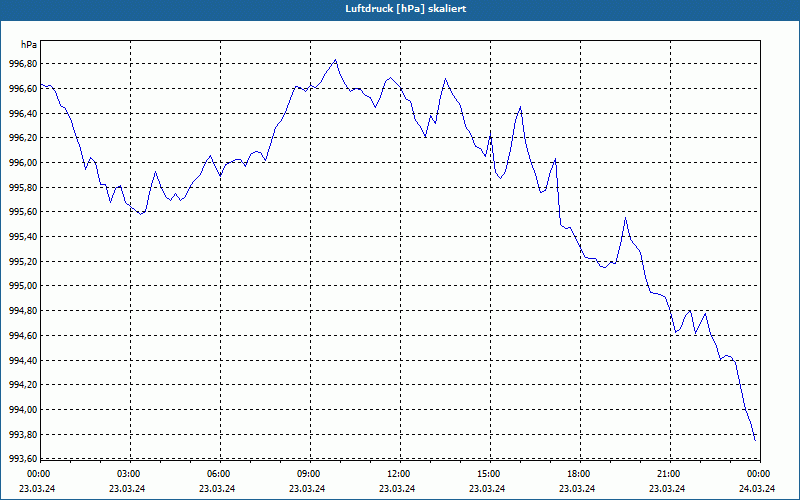Click the 18:00 time axis label
800x500 pixels.
click(579, 473)
